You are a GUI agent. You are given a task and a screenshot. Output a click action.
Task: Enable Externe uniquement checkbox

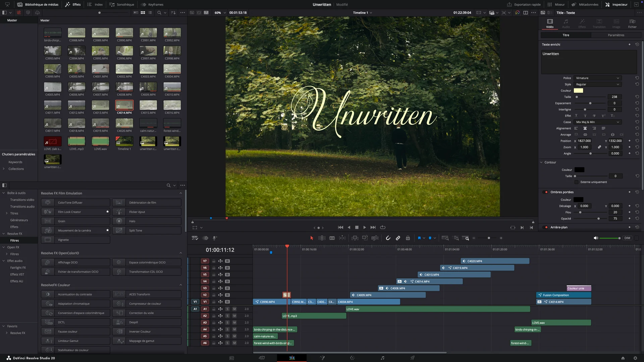coord(577,182)
